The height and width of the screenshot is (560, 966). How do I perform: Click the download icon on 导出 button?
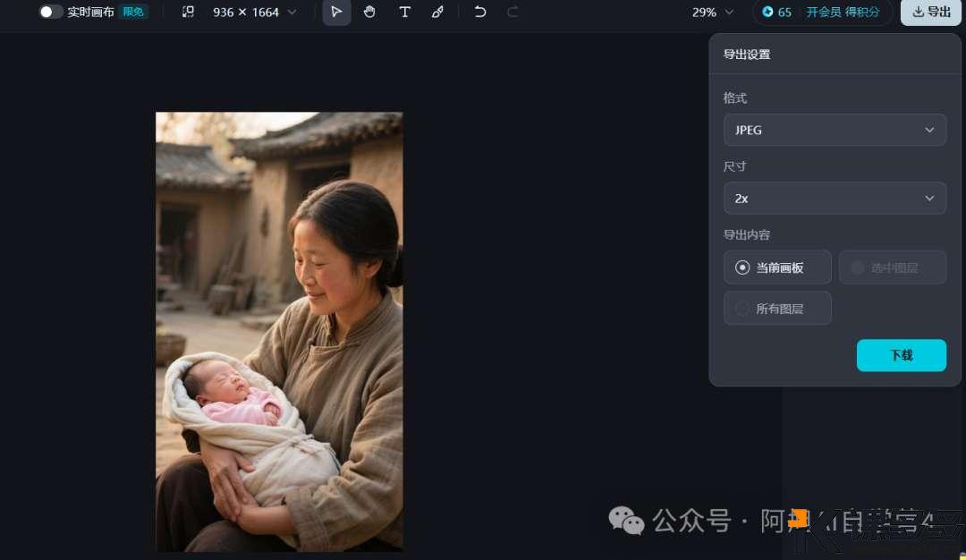pos(917,12)
